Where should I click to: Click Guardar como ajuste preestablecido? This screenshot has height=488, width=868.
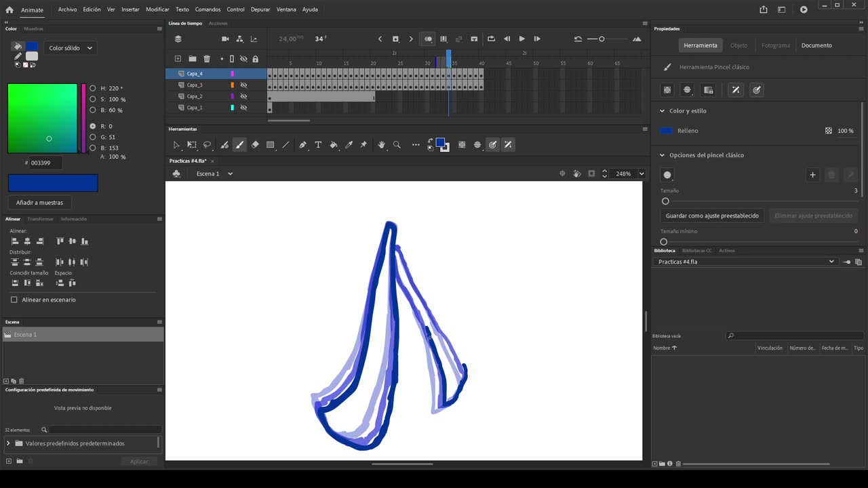click(x=712, y=216)
